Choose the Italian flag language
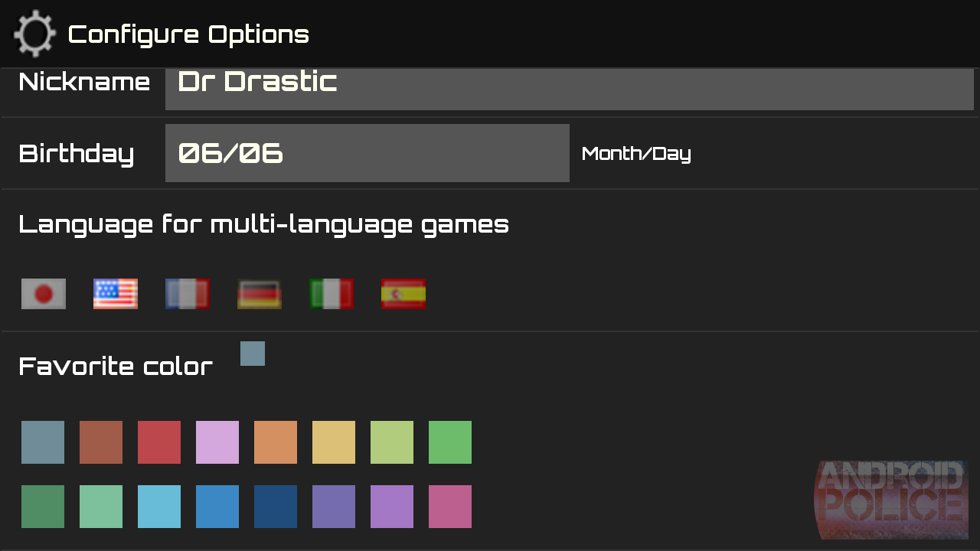Viewport: 980px width, 551px height. tap(332, 294)
